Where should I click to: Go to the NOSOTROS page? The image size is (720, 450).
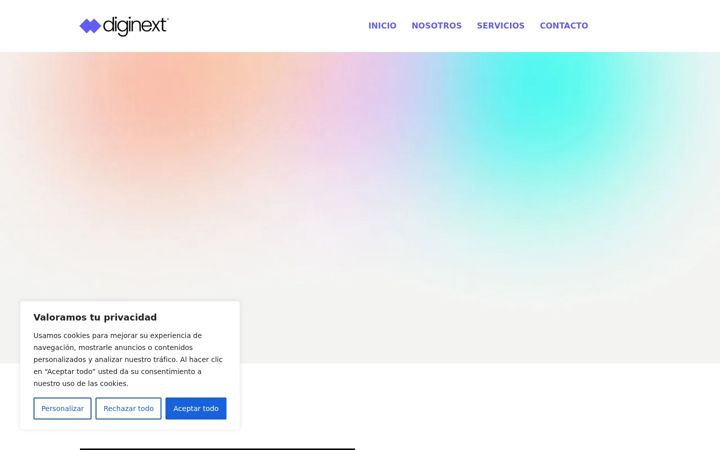[436, 26]
